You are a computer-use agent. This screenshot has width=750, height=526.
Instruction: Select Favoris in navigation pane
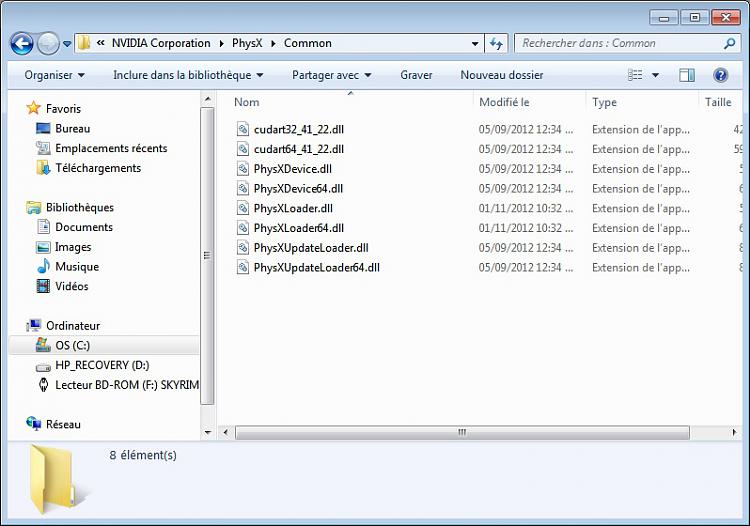pos(63,109)
